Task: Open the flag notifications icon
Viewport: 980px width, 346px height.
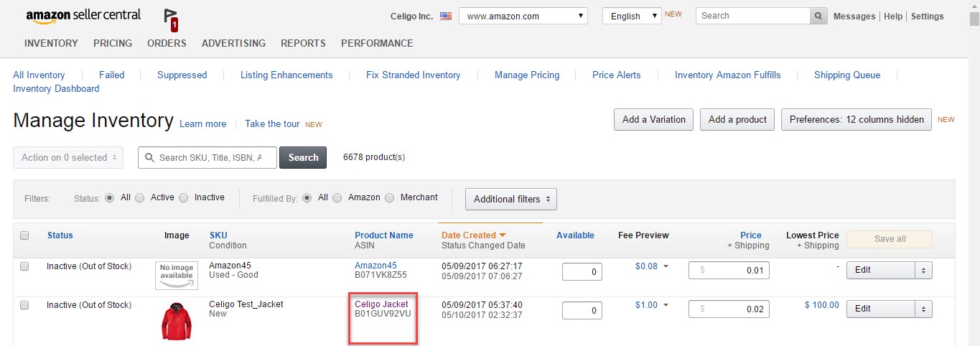Action: click(x=171, y=19)
